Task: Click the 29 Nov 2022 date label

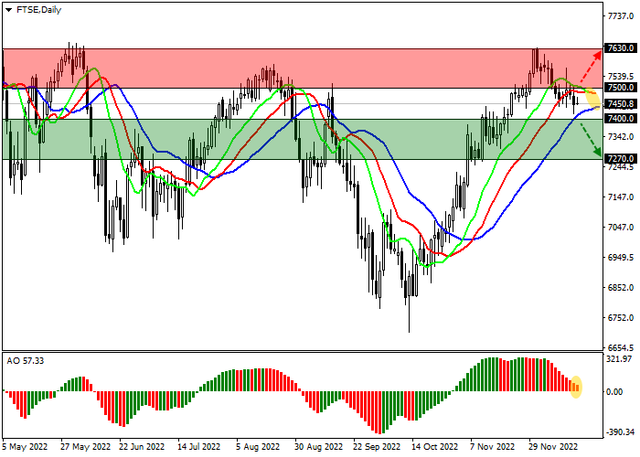Action: [x=553, y=446]
